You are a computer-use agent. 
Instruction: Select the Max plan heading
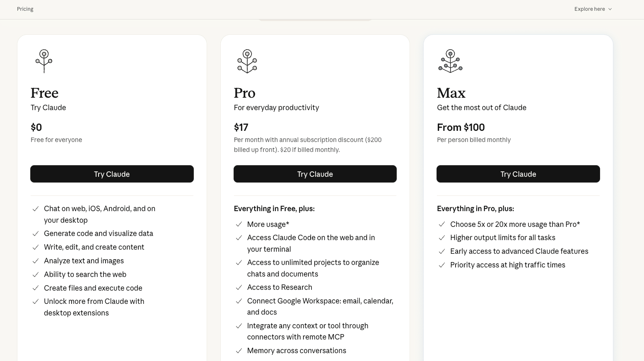(x=451, y=93)
